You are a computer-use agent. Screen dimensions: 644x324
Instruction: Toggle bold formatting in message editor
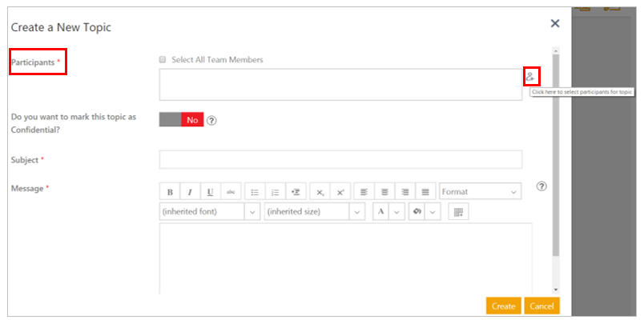click(x=170, y=192)
